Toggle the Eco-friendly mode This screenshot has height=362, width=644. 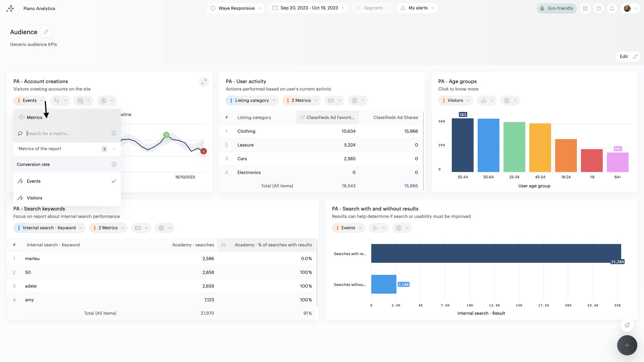(x=556, y=8)
